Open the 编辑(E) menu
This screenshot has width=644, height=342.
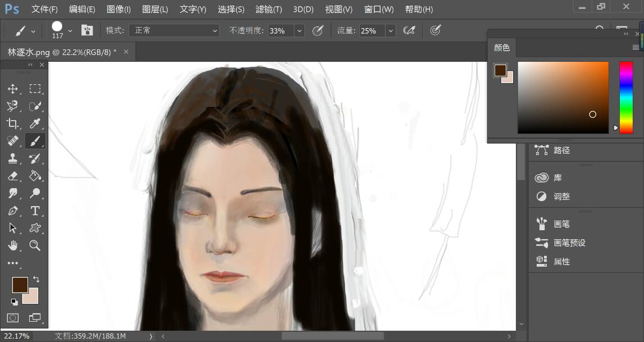[x=82, y=9]
